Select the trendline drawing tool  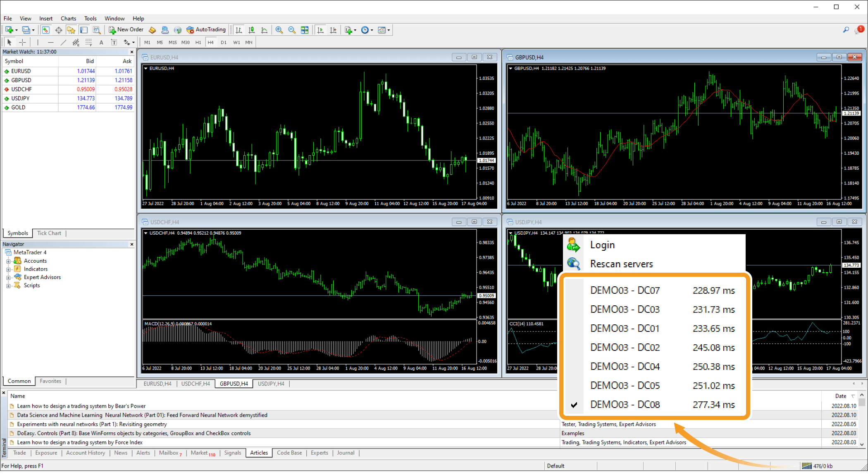[63, 42]
